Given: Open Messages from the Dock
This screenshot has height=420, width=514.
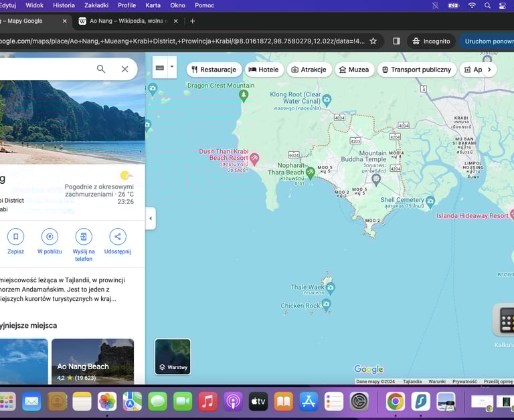Looking at the screenshot, I should coord(158,401).
